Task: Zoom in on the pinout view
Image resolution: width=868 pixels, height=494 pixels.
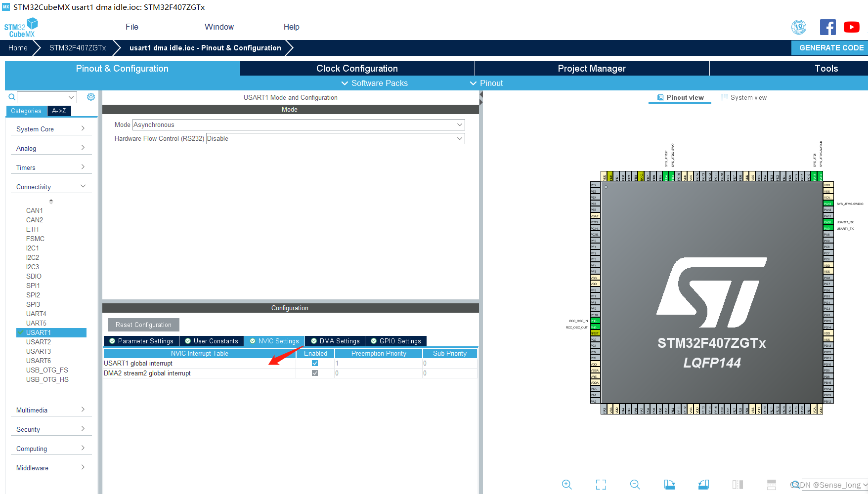Action: coord(567,485)
